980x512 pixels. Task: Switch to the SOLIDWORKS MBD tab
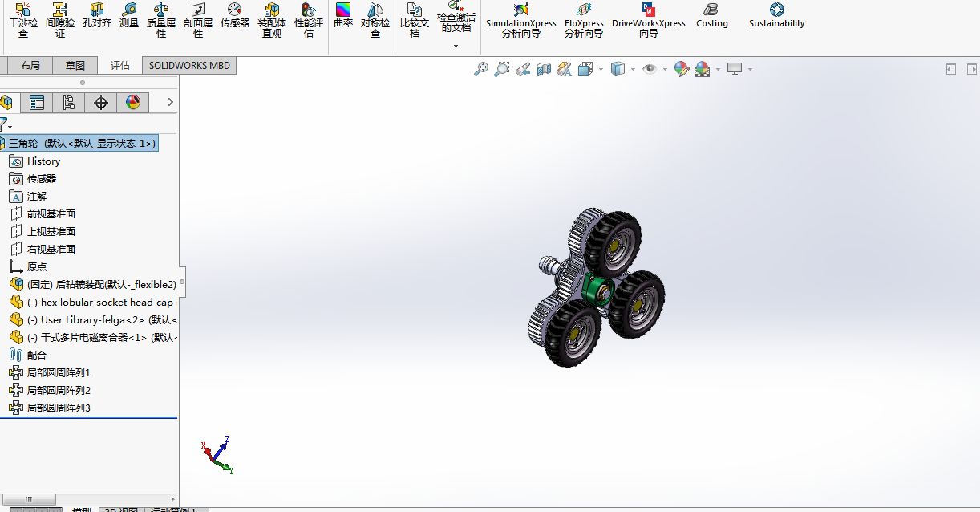(x=189, y=66)
